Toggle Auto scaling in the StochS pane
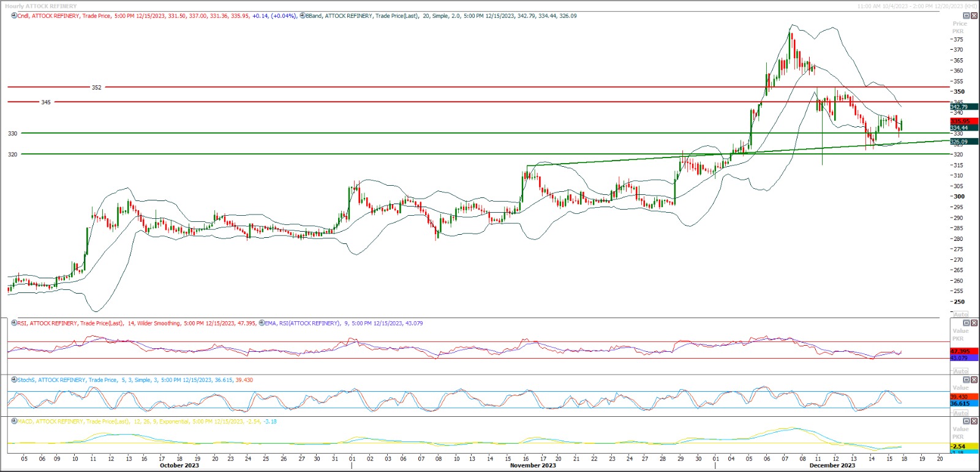 (960, 413)
